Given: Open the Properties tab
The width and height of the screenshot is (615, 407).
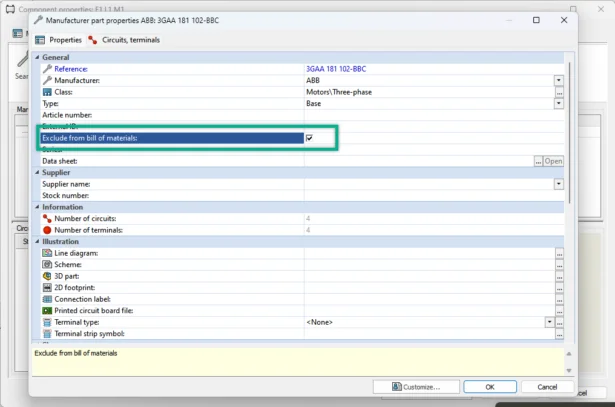Looking at the screenshot, I should (x=58, y=40).
